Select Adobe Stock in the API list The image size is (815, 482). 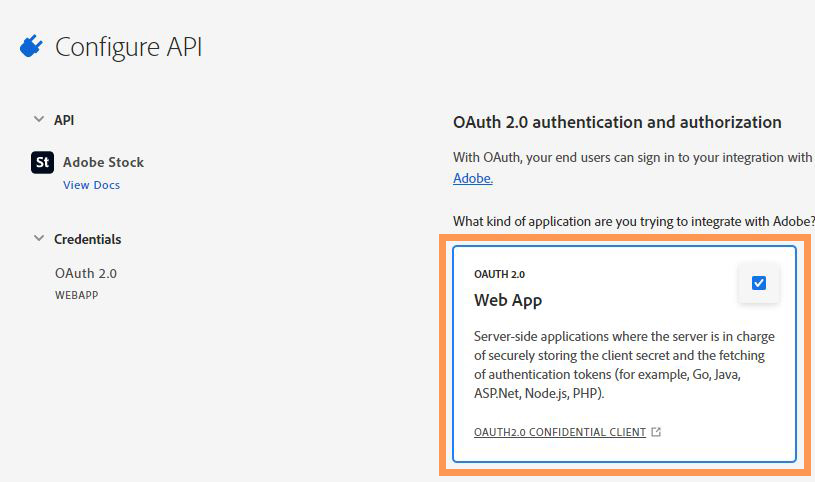(x=103, y=162)
